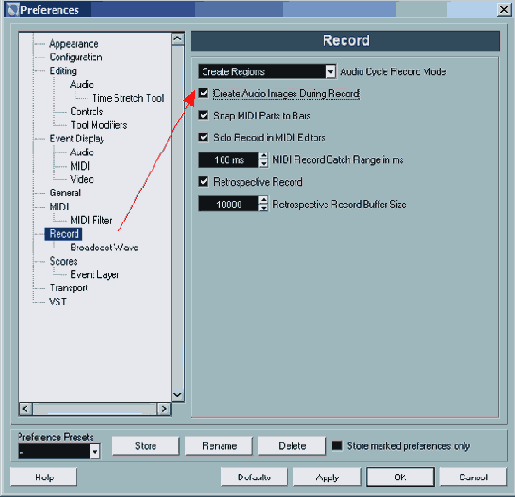
Task: Click the Preferences title bar app icon
Action: click(x=13, y=10)
